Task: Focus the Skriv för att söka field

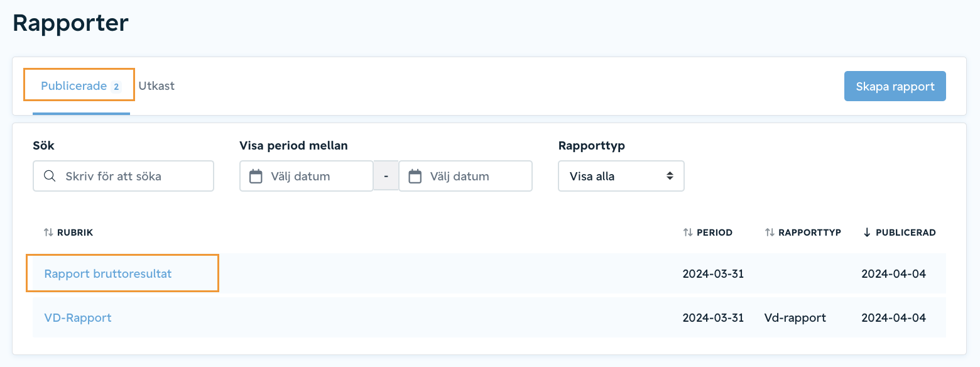Action: coord(123,176)
